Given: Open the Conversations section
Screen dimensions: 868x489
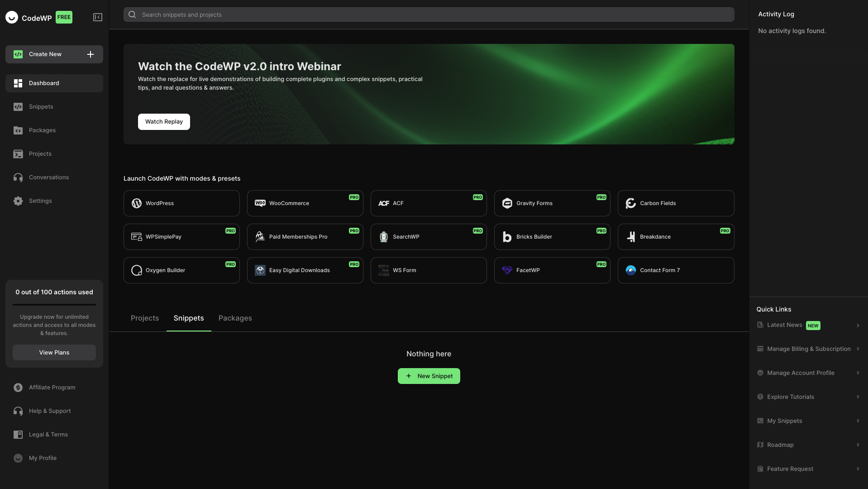Looking at the screenshot, I should click(x=49, y=177).
